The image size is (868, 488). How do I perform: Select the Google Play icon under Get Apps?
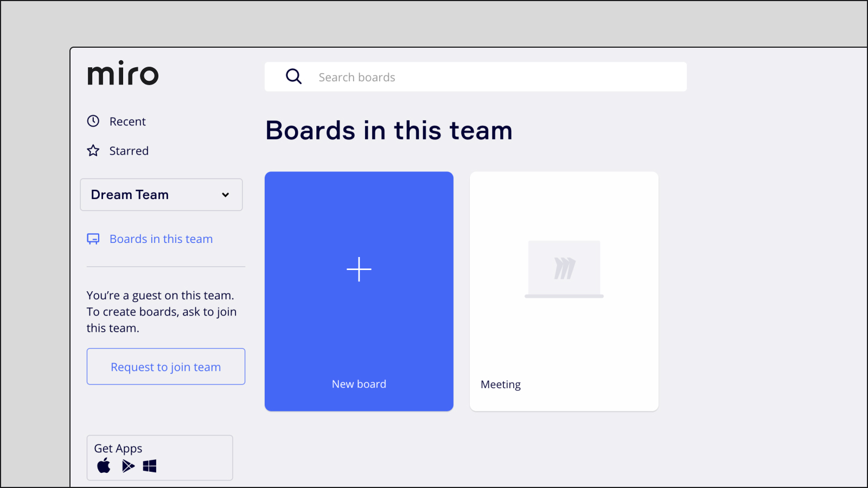point(128,466)
